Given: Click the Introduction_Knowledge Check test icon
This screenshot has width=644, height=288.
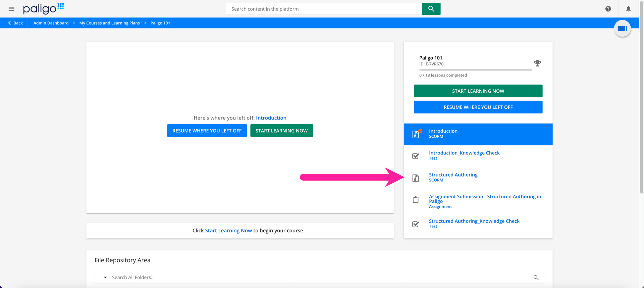Looking at the screenshot, I should (416, 156).
